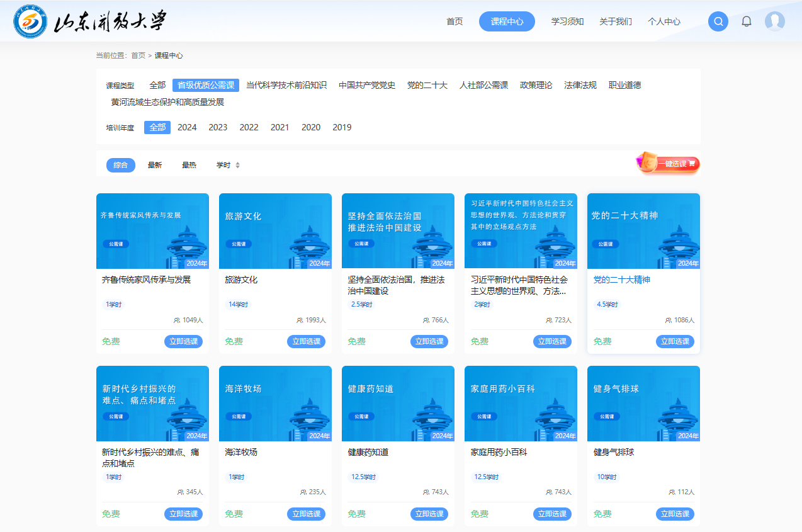Filter training year 2022
This screenshot has height=532, width=802.
point(249,127)
